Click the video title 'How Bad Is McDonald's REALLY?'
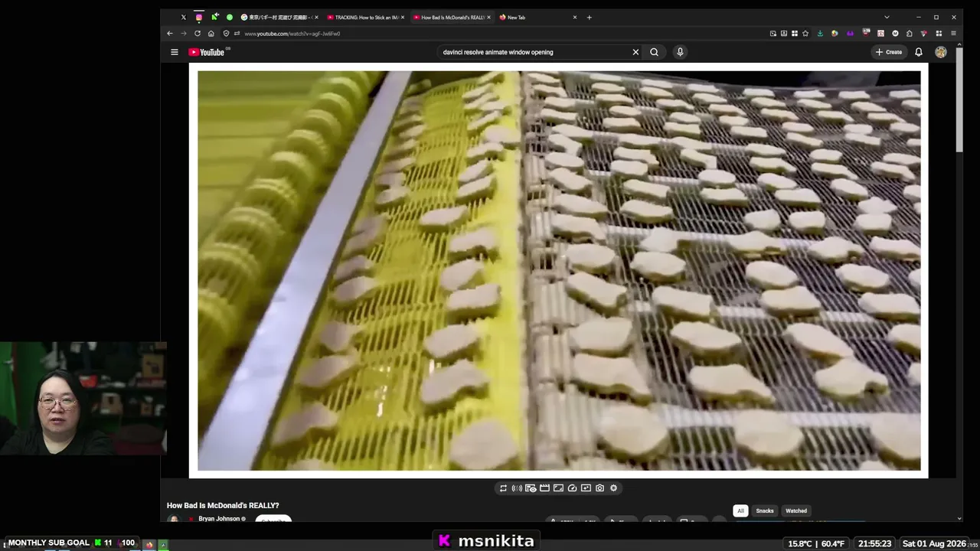This screenshot has height=551, width=980. 223,505
